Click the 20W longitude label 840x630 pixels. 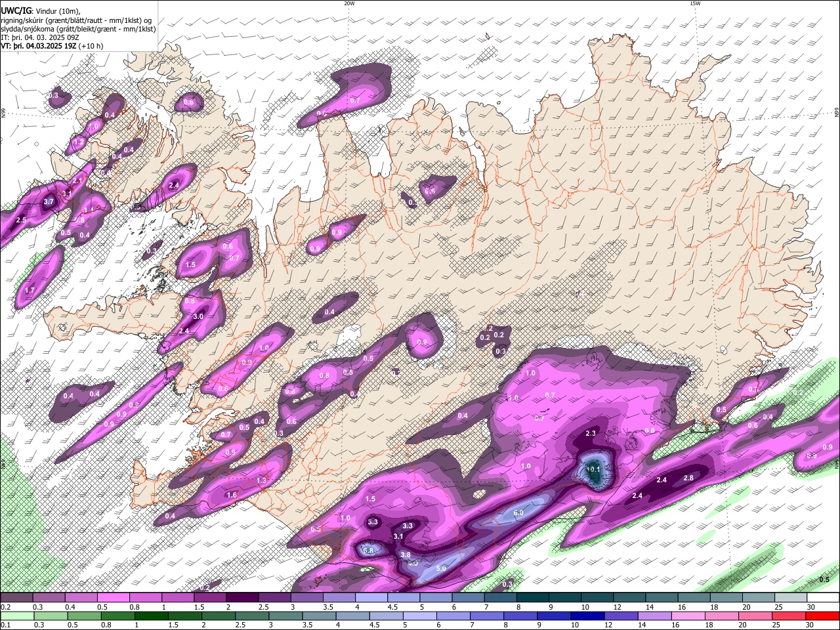[349, 3]
